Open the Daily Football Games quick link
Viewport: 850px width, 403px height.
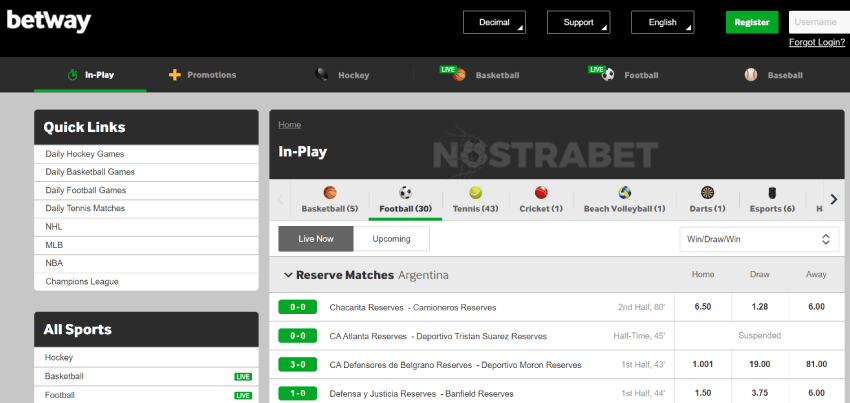click(146, 190)
